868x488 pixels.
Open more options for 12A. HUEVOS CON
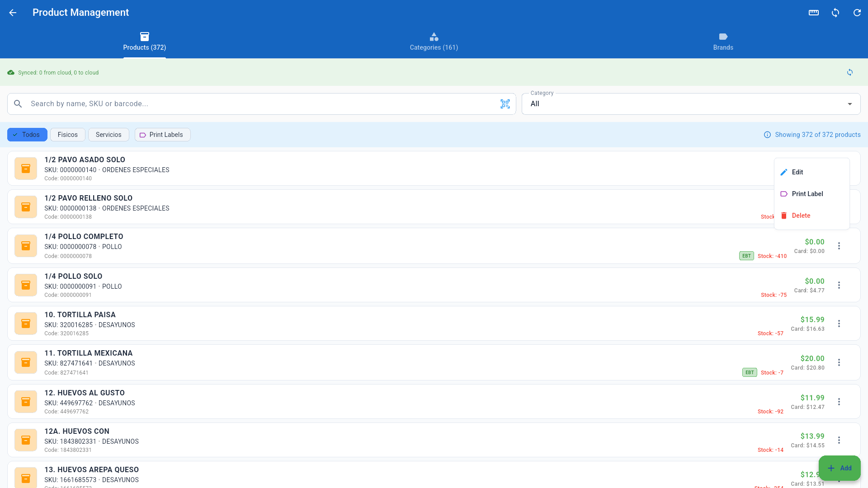pyautogui.click(x=839, y=440)
